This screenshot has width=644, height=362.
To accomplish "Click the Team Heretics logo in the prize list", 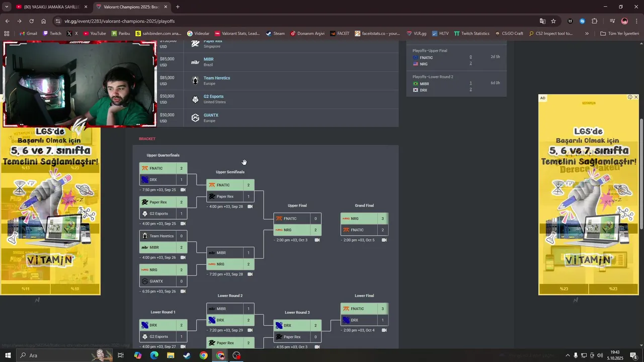I will click(x=195, y=80).
